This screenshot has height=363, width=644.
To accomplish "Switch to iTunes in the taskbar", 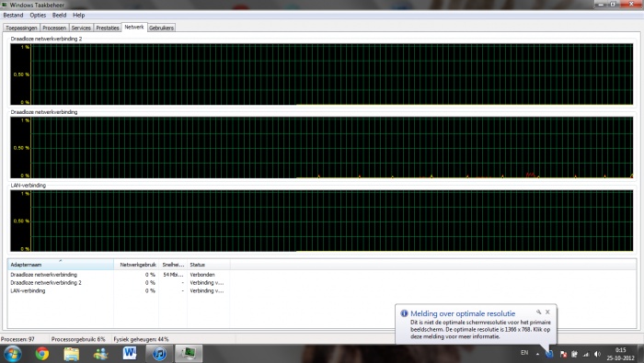I will 159,354.
